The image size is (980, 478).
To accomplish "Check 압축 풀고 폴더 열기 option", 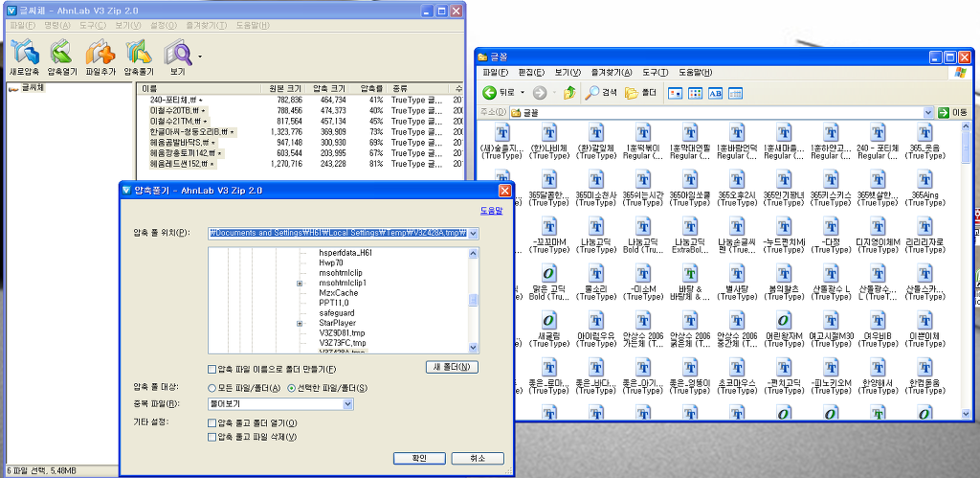I will [212, 422].
